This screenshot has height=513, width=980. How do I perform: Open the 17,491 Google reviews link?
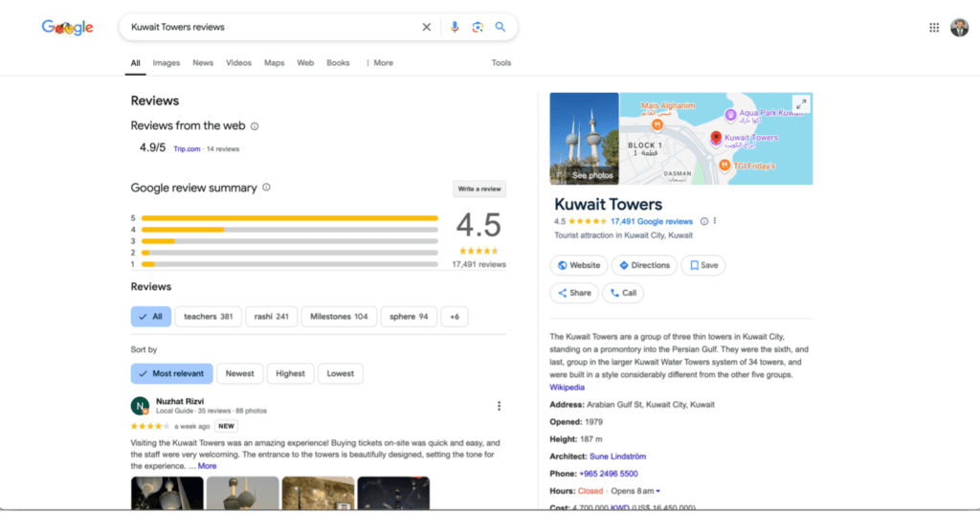tap(652, 221)
